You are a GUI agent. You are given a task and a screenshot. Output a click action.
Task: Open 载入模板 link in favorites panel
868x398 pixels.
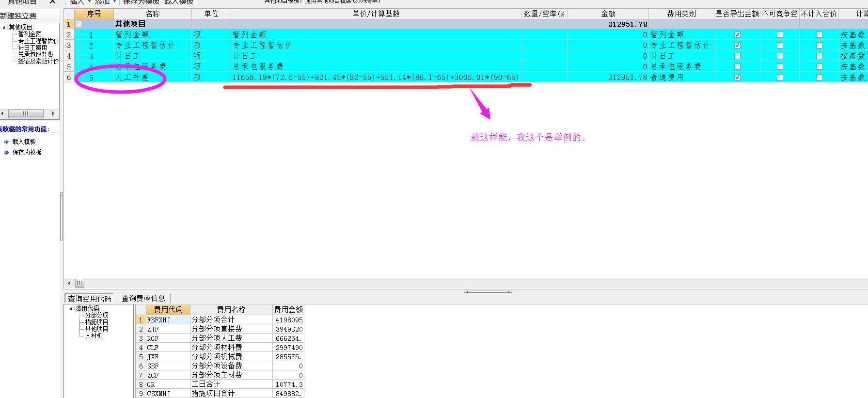tap(24, 142)
